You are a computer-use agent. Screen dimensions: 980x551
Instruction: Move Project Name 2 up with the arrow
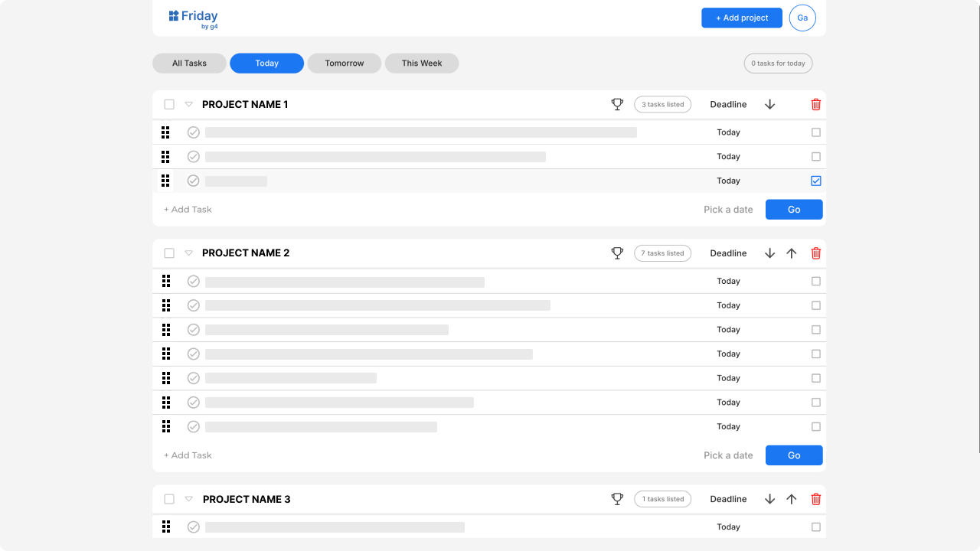pos(792,253)
